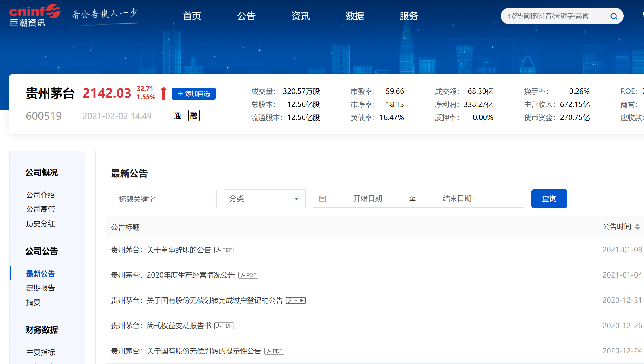Click 添加自选 button

point(193,94)
